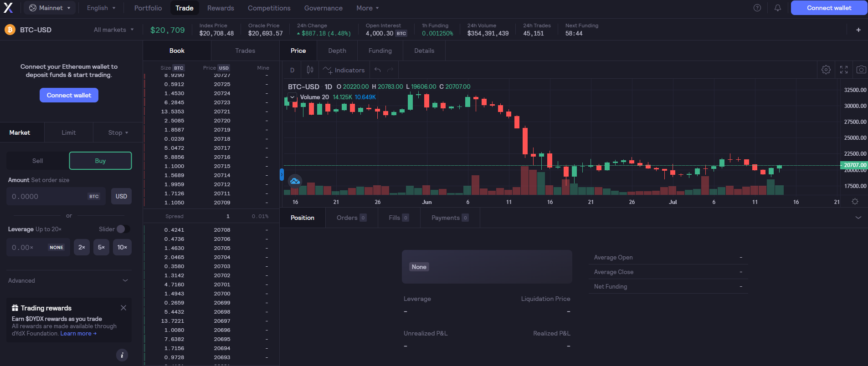Click the round info icon in the order panel
The height and width of the screenshot is (366, 868).
[x=122, y=355]
